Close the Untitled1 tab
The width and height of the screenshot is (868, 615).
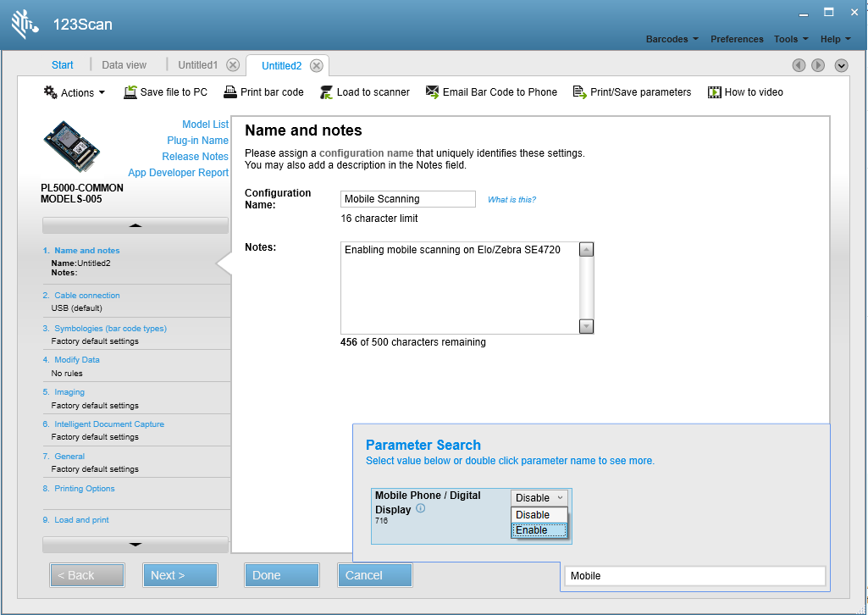233,64
